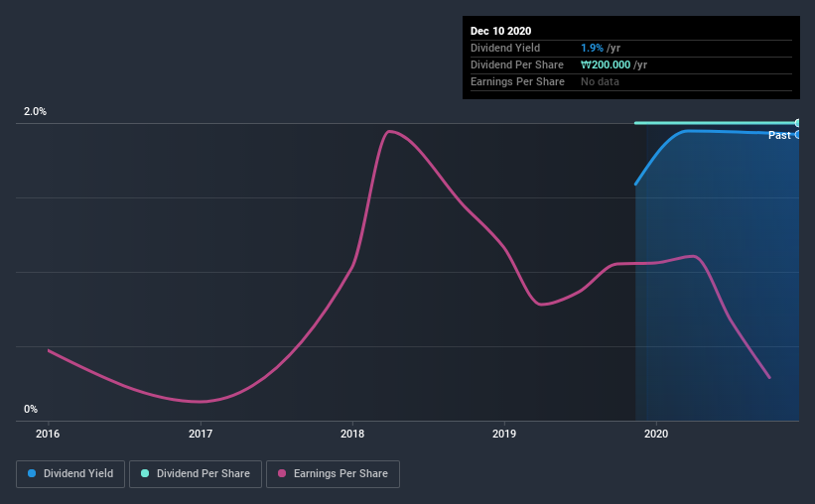
Task: Click the 1.9% dividend yield value
Action: pos(592,48)
